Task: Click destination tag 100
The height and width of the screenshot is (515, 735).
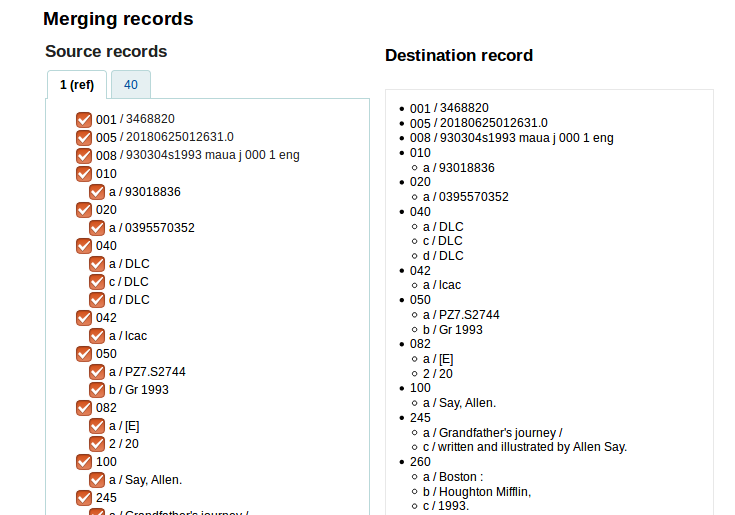Action: coord(420,388)
